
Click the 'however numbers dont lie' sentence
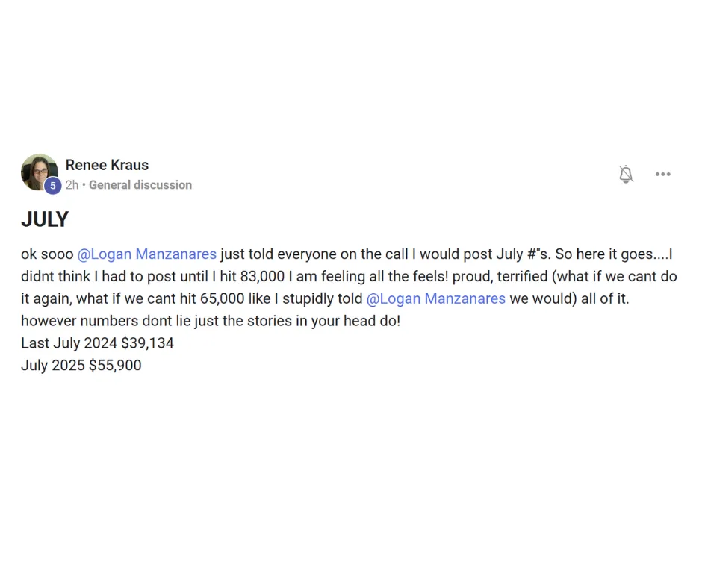(x=211, y=321)
